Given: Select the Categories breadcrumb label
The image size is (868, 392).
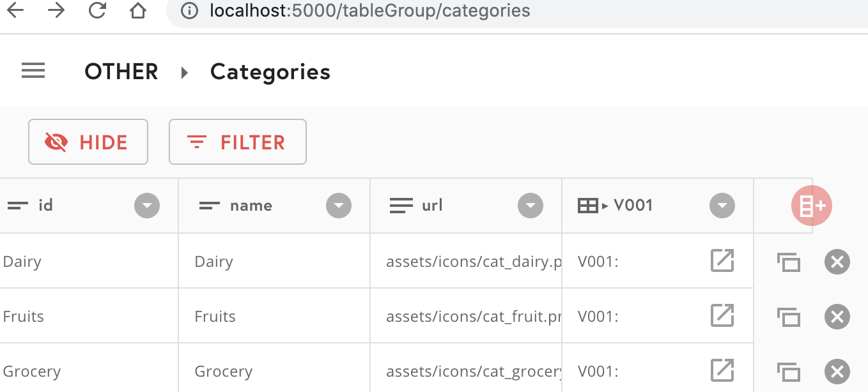Looking at the screenshot, I should click(270, 72).
